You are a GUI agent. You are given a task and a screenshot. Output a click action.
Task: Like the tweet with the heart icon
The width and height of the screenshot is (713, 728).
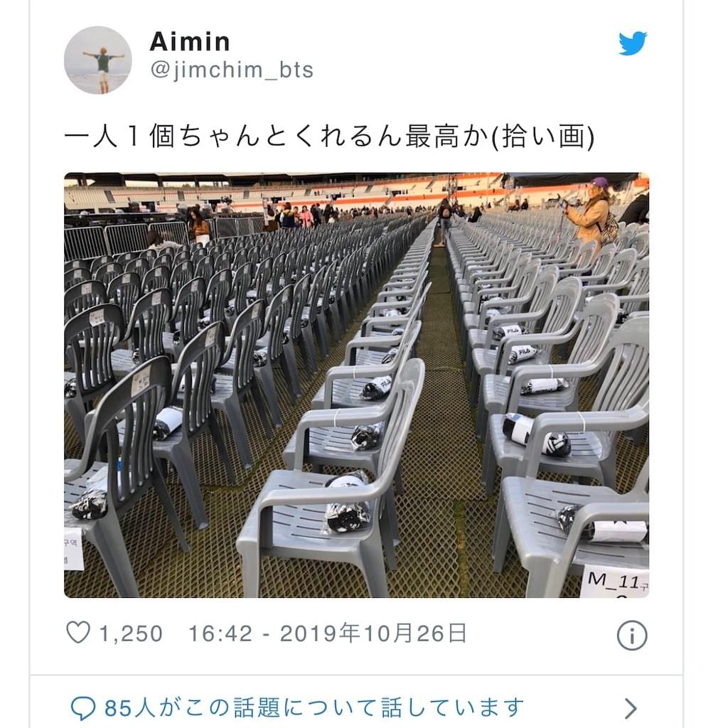[78, 632]
